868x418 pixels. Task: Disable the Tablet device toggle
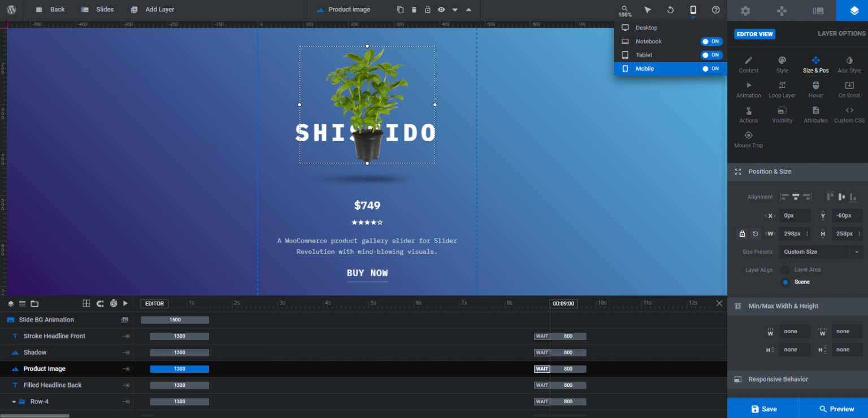pyautogui.click(x=711, y=55)
